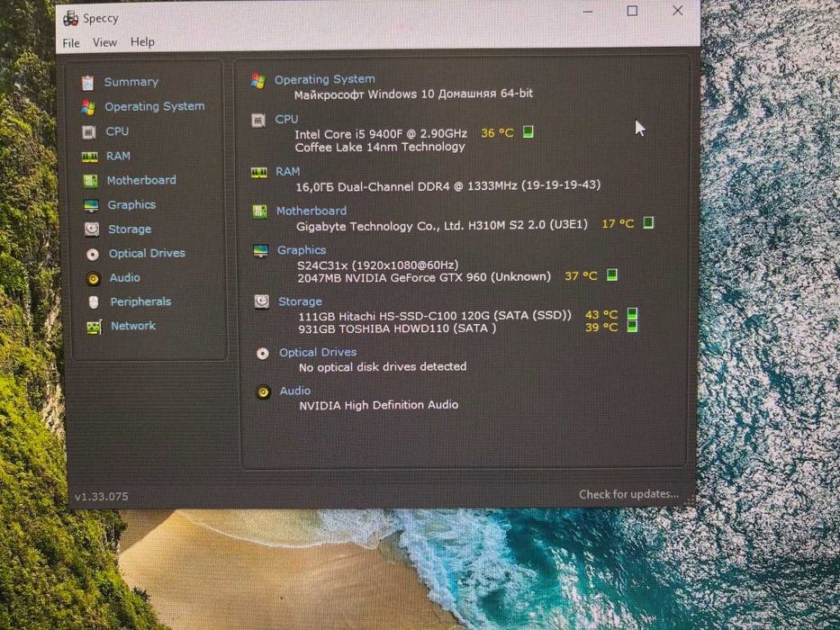This screenshot has height=630, width=840.
Task: Click the CPU temperature 36 °C value
Action: tap(497, 133)
